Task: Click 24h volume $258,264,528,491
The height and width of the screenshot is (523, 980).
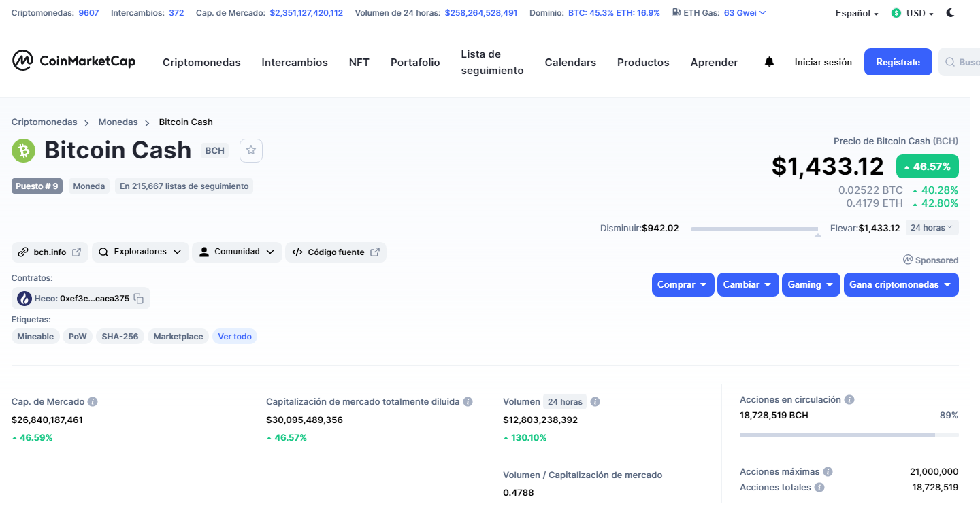Action: tap(481, 12)
